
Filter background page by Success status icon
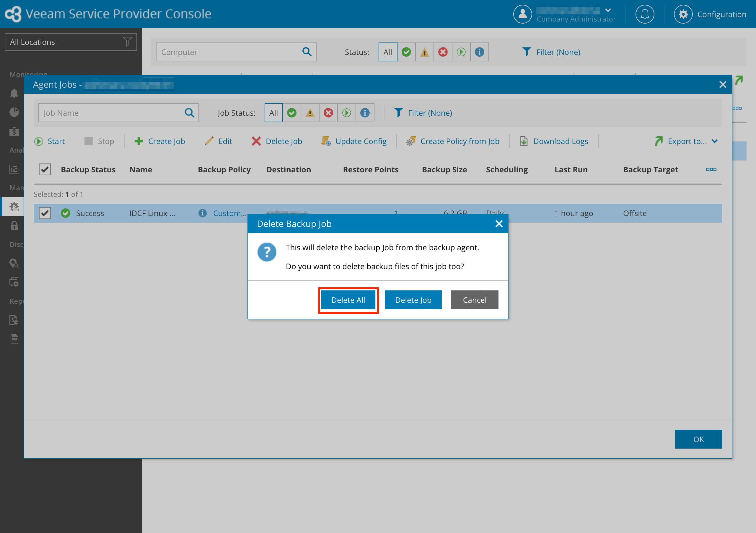pyautogui.click(x=406, y=52)
